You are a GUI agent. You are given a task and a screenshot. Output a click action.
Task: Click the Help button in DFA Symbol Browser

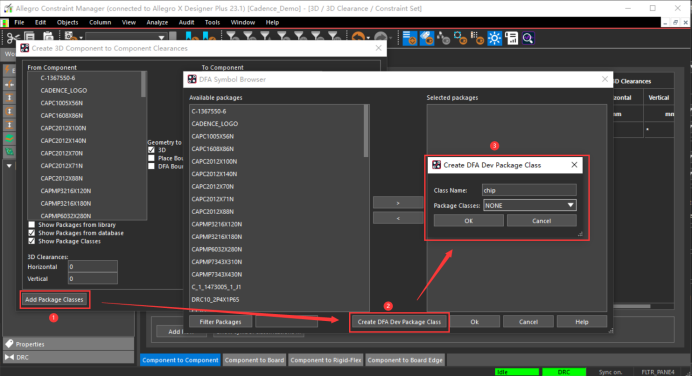[x=582, y=322]
